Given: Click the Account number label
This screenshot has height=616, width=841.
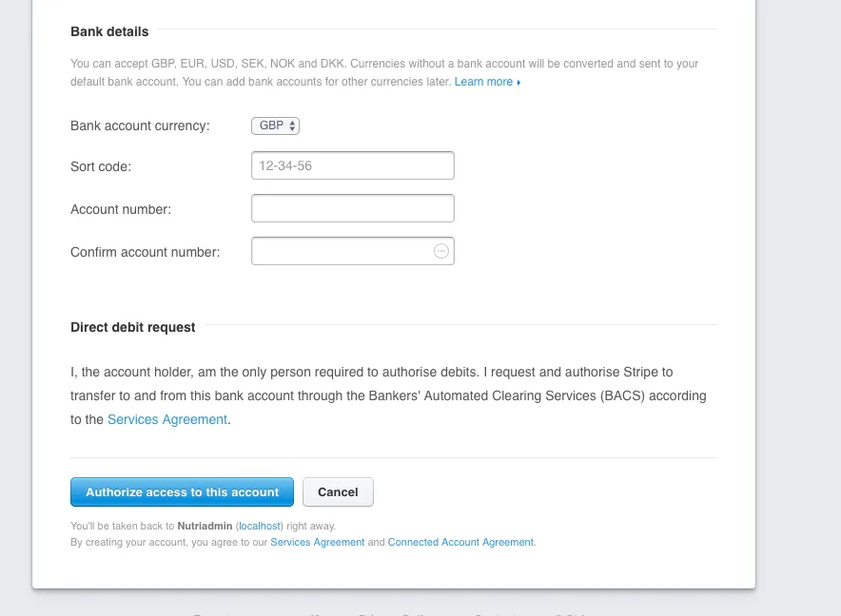Looking at the screenshot, I should point(121,209).
